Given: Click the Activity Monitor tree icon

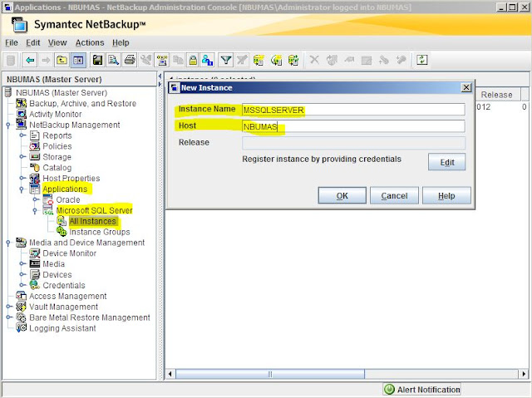Looking at the screenshot, I should coord(22,114).
